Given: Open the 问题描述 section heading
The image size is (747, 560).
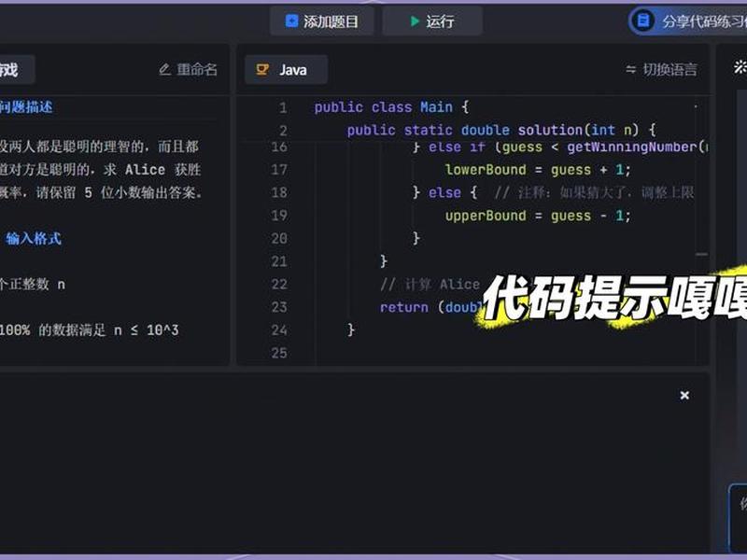Looking at the screenshot, I should 26,106.
